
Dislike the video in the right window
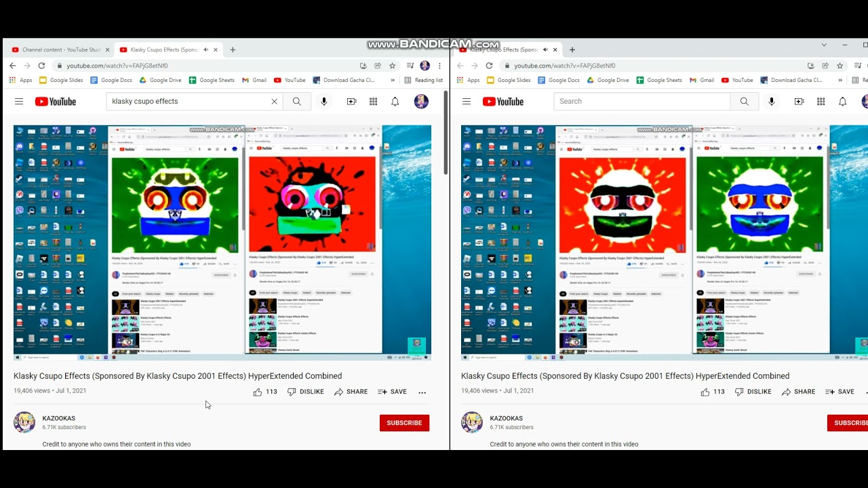[753, 392]
